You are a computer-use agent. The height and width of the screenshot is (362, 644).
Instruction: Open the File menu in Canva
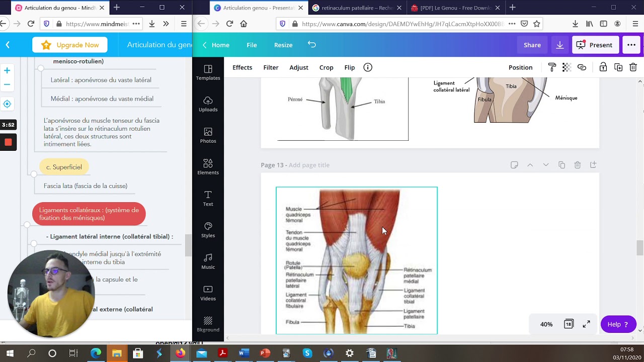point(252,45)
